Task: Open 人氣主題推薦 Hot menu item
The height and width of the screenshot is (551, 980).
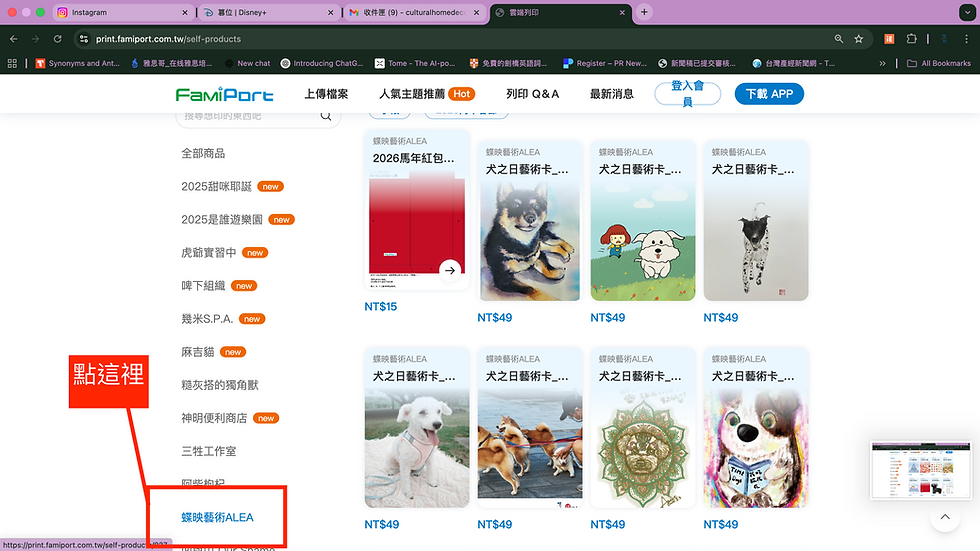Action: coord(427,94)
